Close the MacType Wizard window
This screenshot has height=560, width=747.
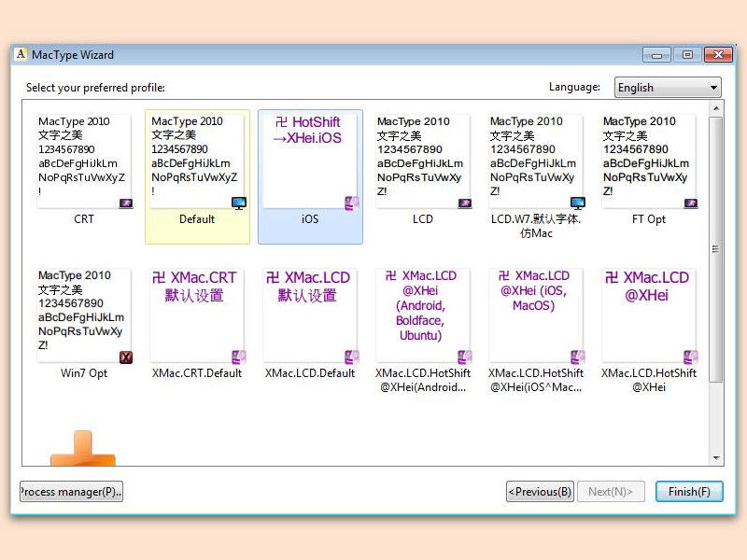[718, 55]
